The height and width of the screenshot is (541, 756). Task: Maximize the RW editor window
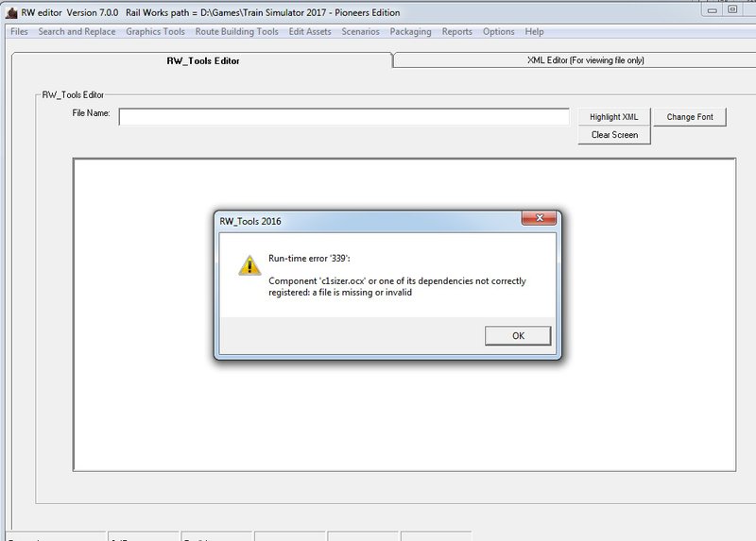tap(731, 9)
